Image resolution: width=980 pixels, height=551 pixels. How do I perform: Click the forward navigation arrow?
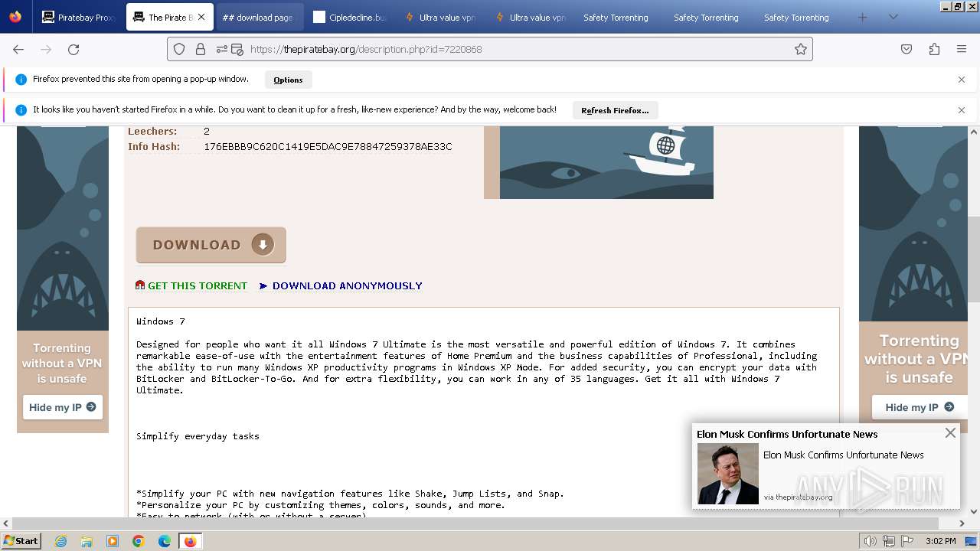[x=46, y=49]
